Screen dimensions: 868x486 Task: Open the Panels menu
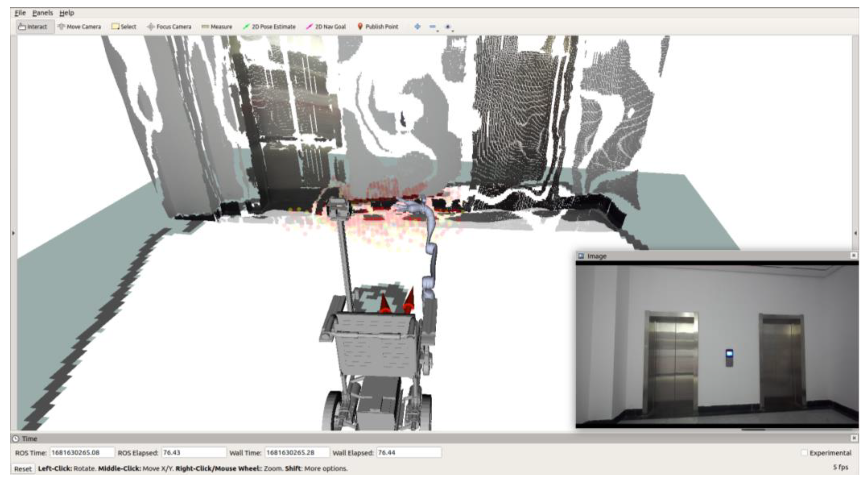click(x=42, y=13)
